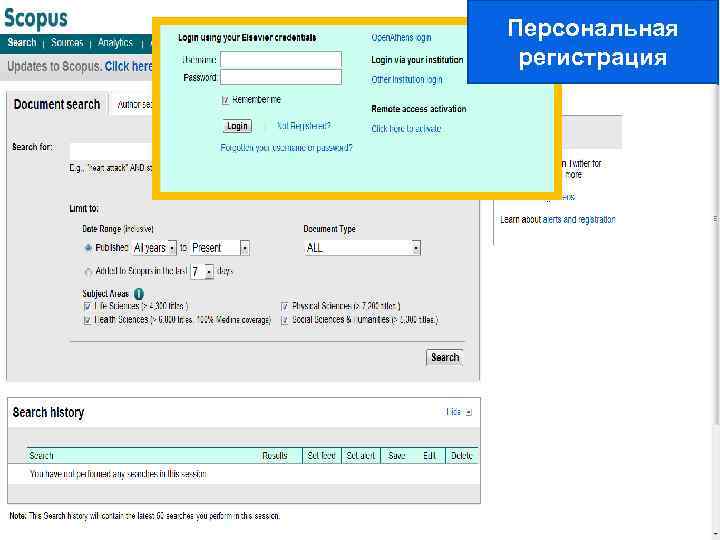Uncheck Life Sciences subject area
Viewport: 720px width, 540px height.
pyautogui.click(x=87, y=306)
